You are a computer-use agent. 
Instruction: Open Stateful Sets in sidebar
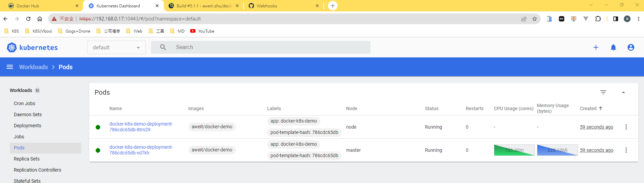pos(27,181)
